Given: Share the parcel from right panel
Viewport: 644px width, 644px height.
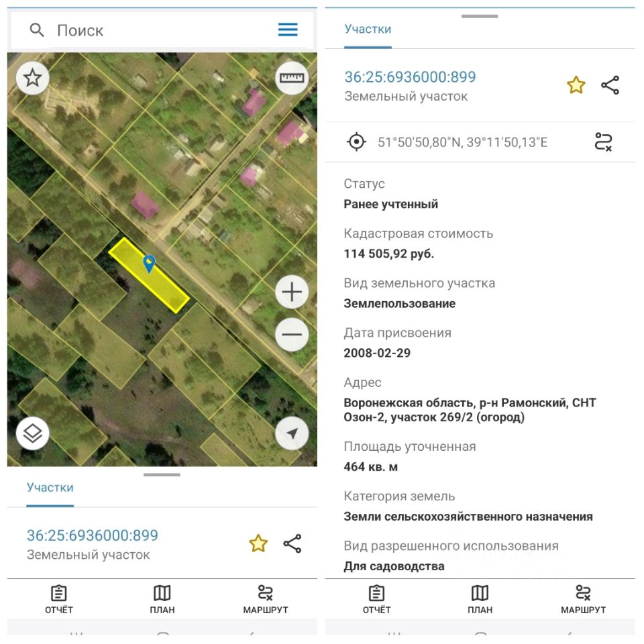Looking at the screenshot, I should pos(610,85).
